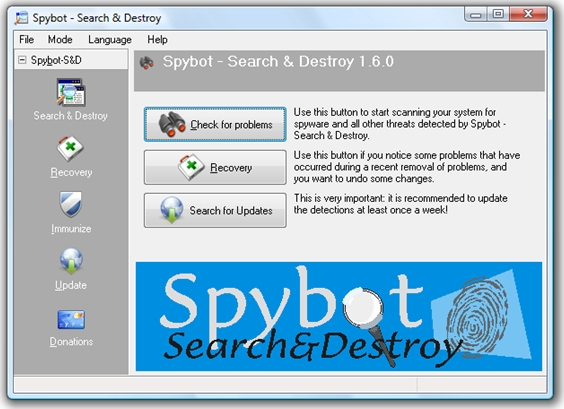Open the Search & Destroy sidebar icon
This screenshot has height=409, width=564.
click(71, 92)
